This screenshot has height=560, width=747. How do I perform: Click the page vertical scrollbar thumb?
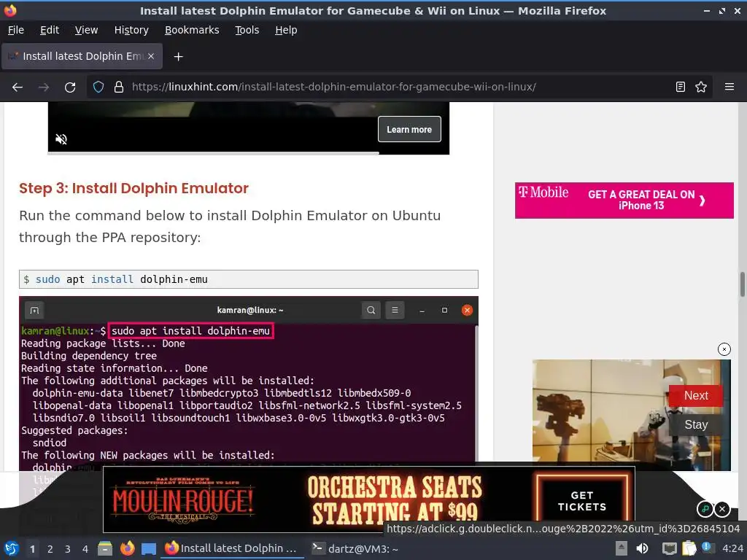pyautogui.click(x=742, y=284)
